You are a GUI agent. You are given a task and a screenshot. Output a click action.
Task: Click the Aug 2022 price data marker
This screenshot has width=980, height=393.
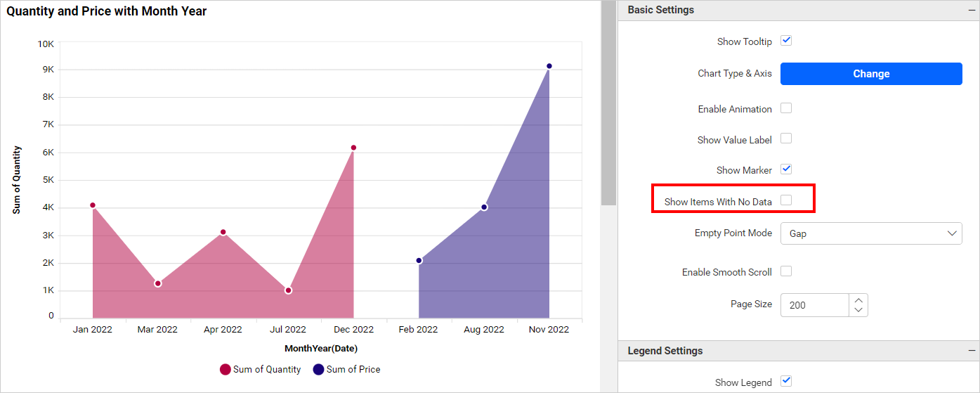point(484,207)
